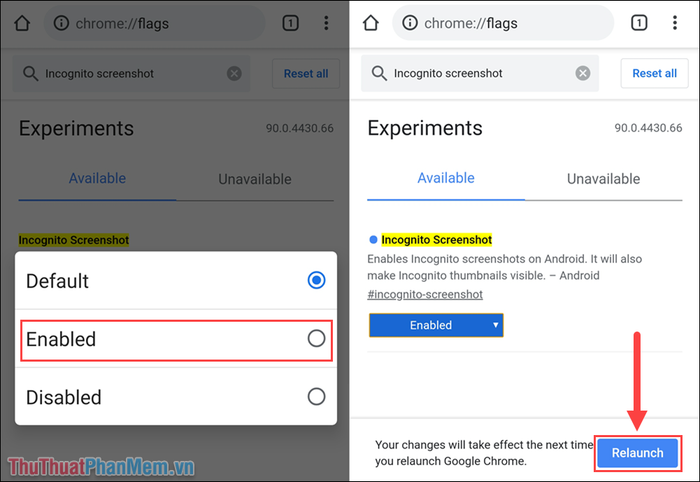Click the Relaunch button

(x=638, y=453)
